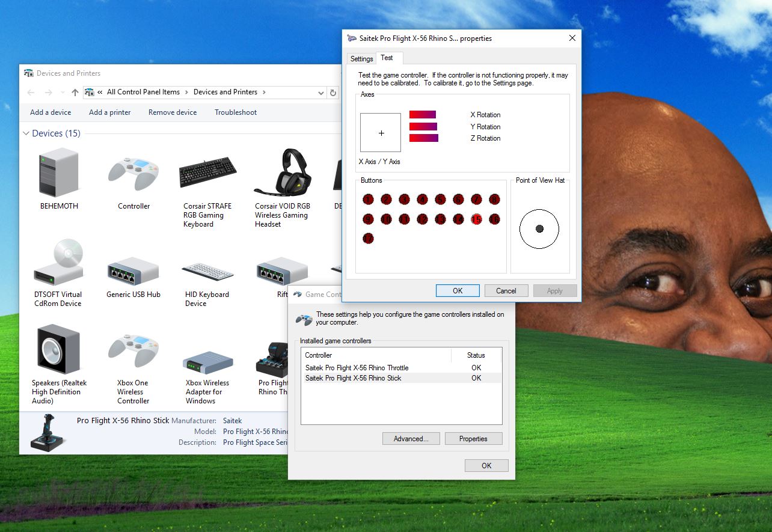Viewport: 772px width, 532px height.
Task: Collapse the Devices (15) group
Action: click(26, 133)
